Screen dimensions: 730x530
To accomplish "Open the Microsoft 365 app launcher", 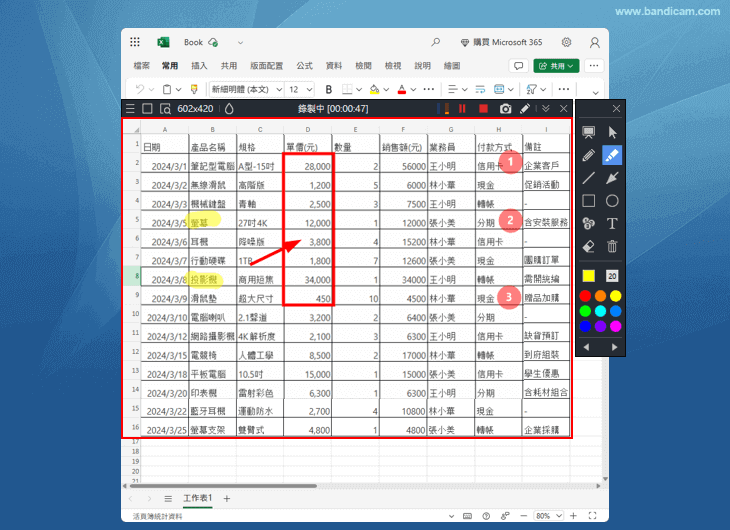I will click(135, 42).
